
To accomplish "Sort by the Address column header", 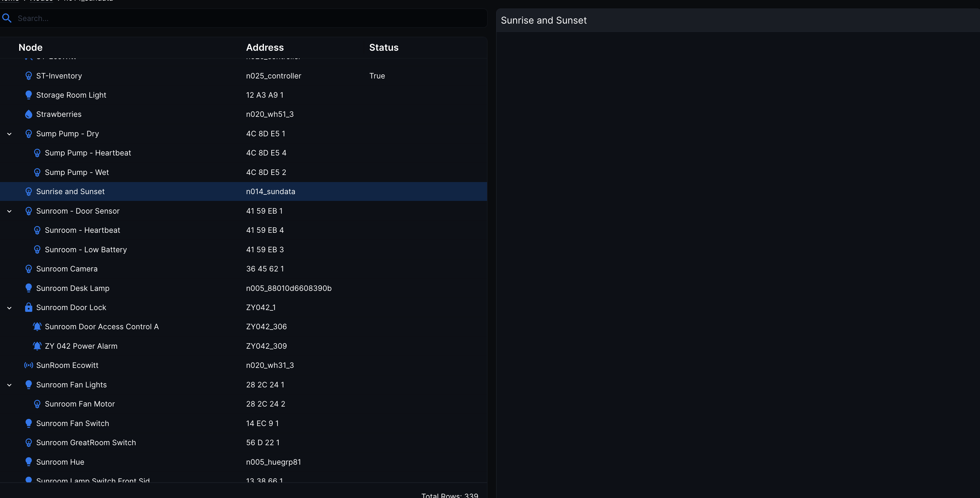I will coord(265,47).
